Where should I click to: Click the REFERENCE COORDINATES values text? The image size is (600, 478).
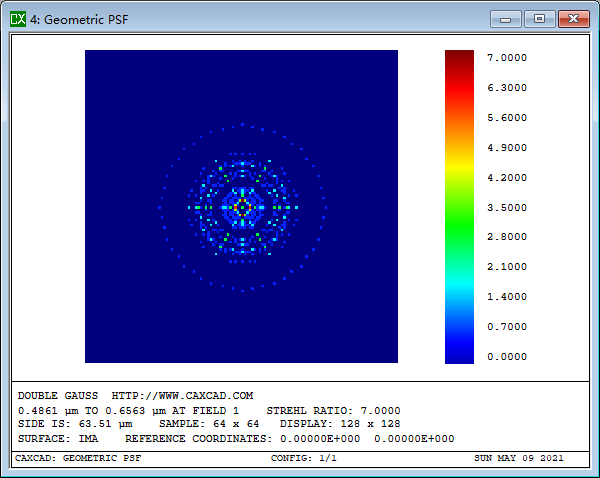pos(367,439)
